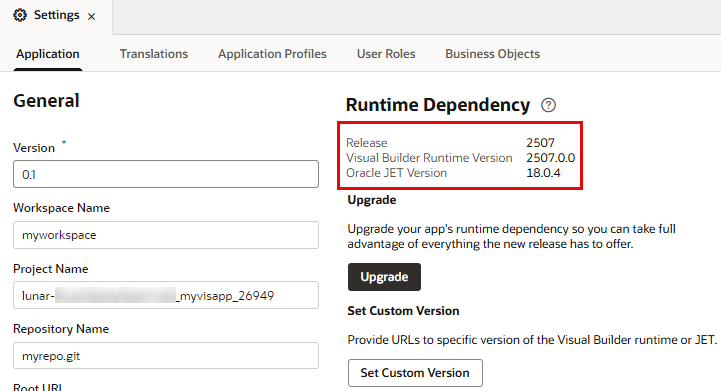Switch to the Translations tab
This screenshot has width=721, height=391.
pos(154,54)
